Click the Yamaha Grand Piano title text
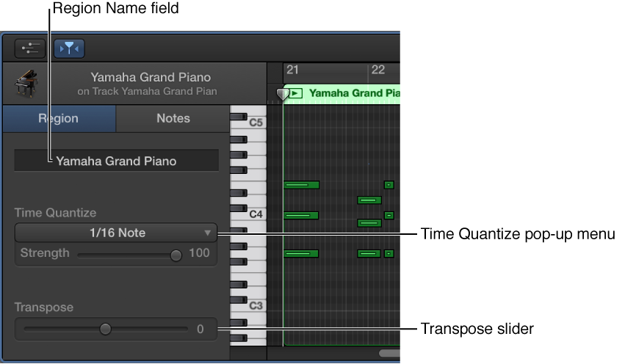This screenshot has height=364, width=636. [151, 77]
